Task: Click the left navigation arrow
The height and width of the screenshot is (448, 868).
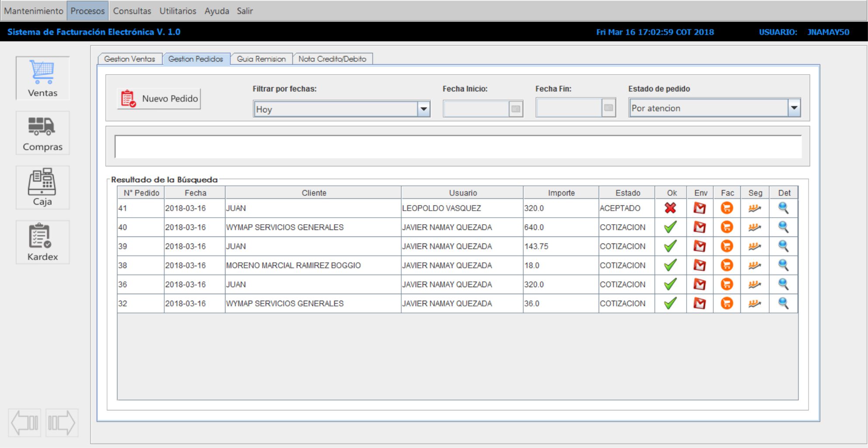Action: (25, 423)
